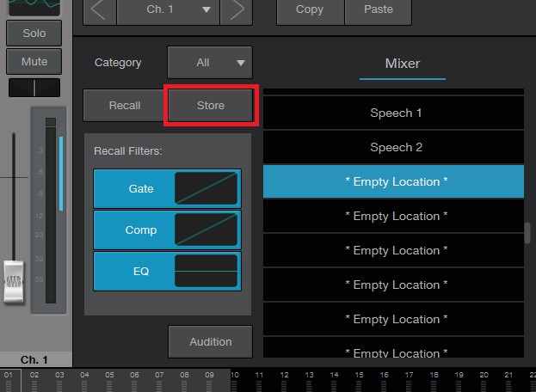Open the Category All dropdown
Image resolution: width=536 pixels, height=392 pixels.
click(x=210, y=63)
